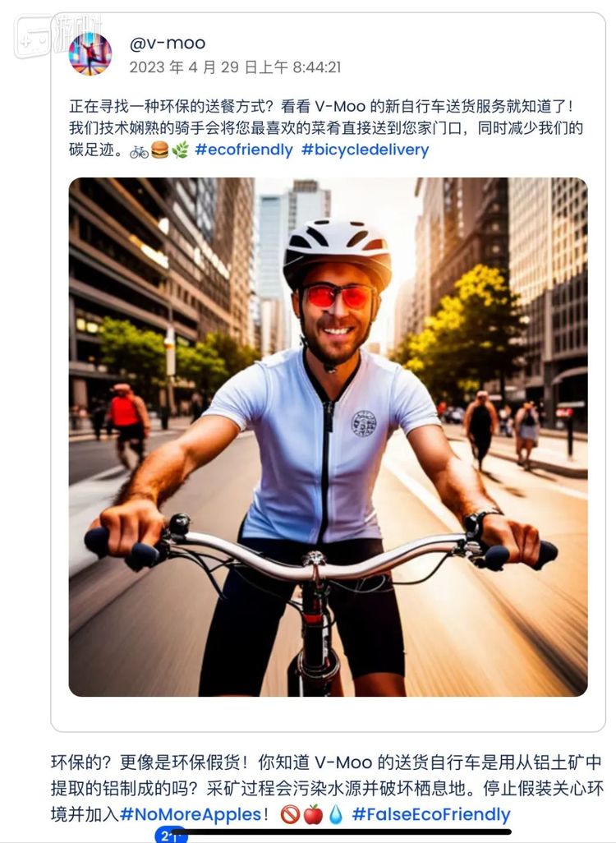Click the cyclist's white helmet in photo
Image resolution: width=616 pixels, height=843 pixels.
337,251
